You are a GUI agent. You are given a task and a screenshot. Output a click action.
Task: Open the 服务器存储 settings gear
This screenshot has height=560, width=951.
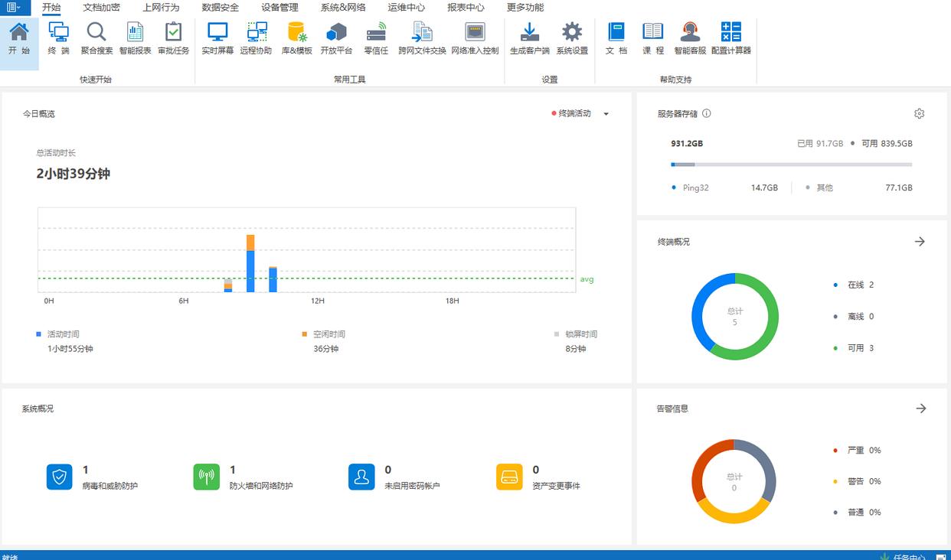click(919, 114)
